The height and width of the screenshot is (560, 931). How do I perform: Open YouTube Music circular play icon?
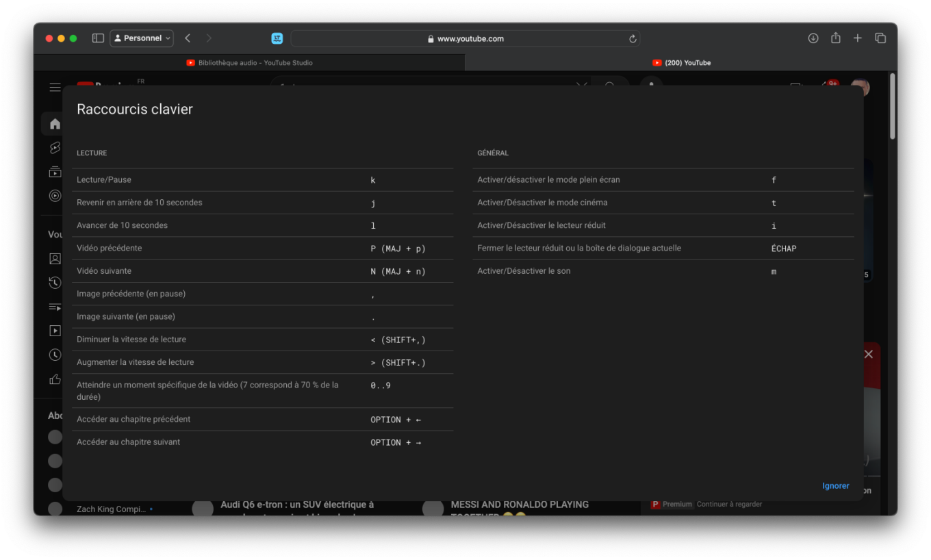(x=55, y=196)
